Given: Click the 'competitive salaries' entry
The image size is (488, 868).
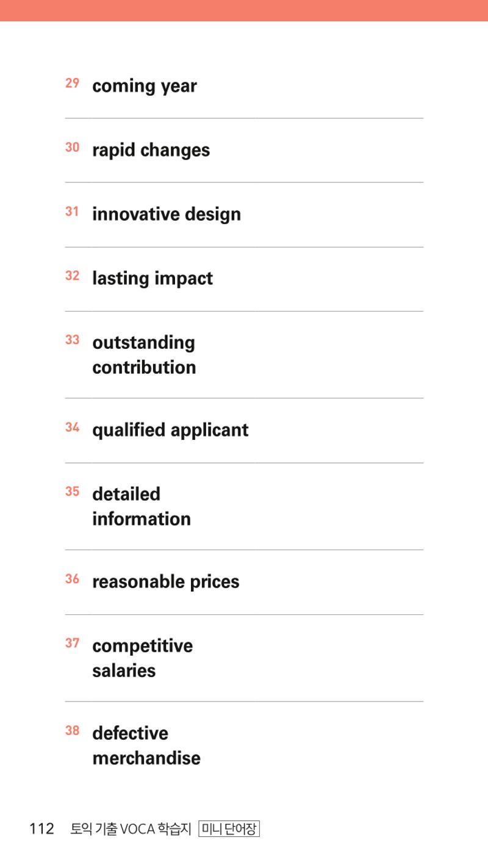Looking at the screenshot, I should (x=142, y=658).
